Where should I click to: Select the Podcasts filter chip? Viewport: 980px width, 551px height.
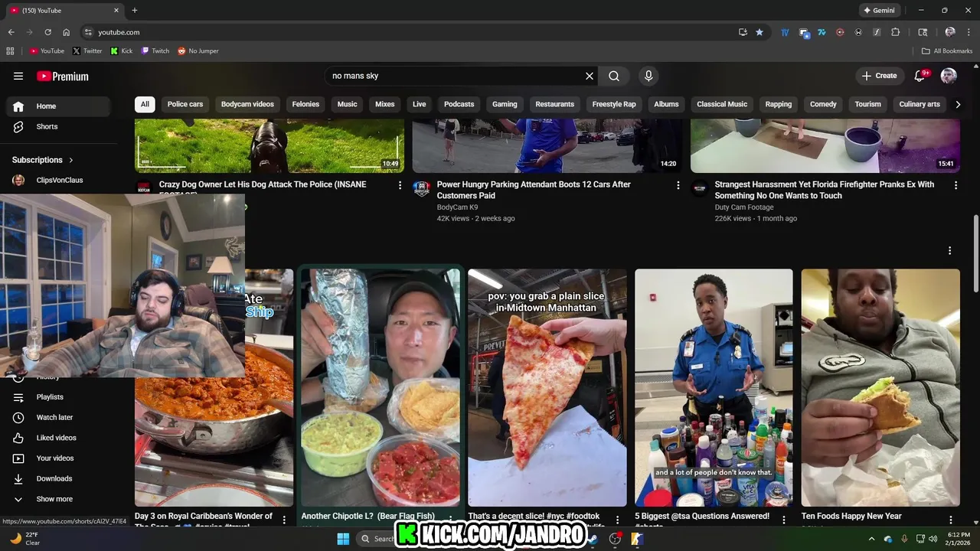pos(459,104)
